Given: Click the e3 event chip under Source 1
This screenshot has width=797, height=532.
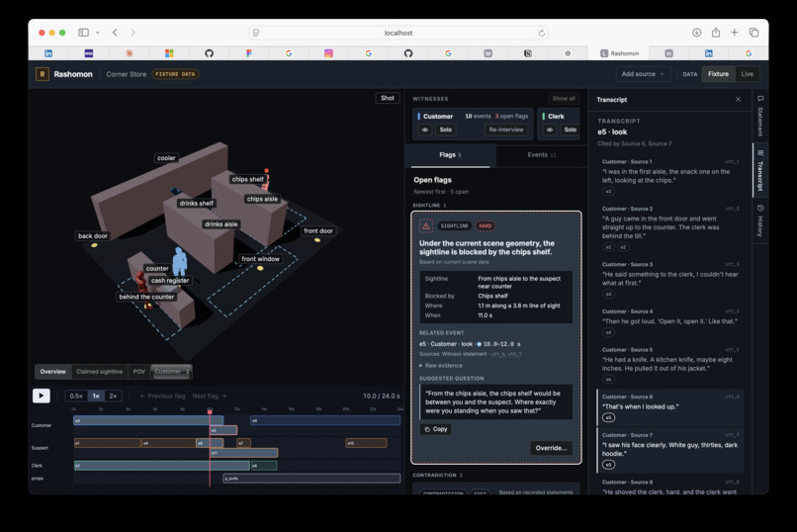Looking at the screenshot, I should tap(608, 192).
